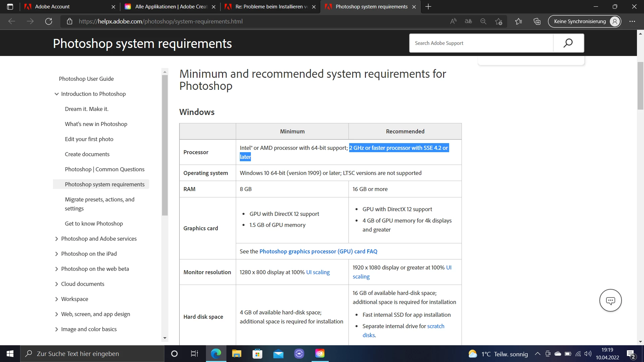
Task: Add page to favorites star icon
Action: (498, 21)
